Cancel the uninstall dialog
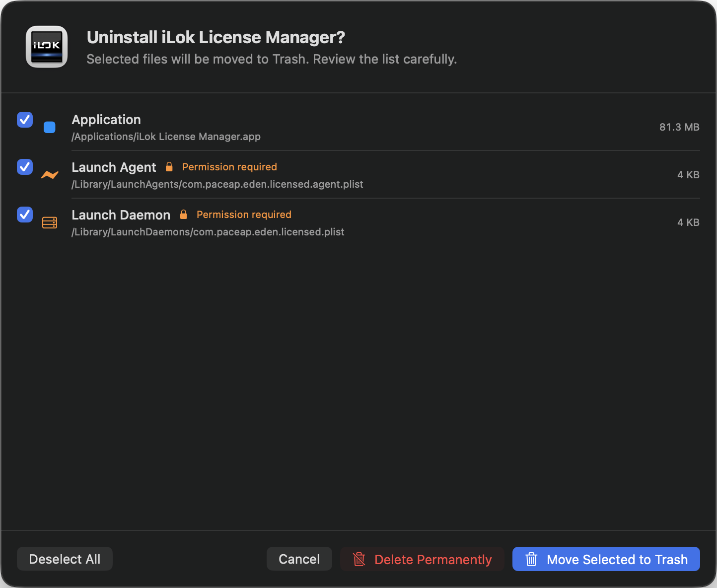 299,559
